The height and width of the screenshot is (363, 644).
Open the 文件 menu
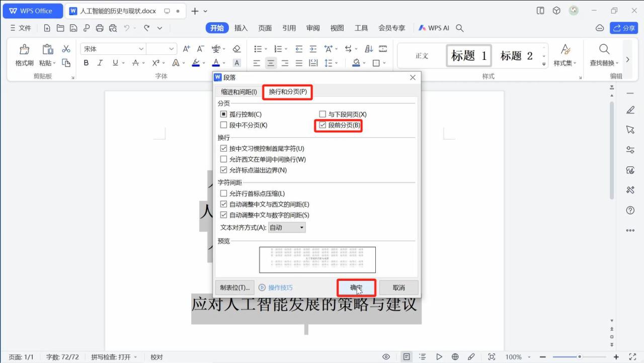21,28
